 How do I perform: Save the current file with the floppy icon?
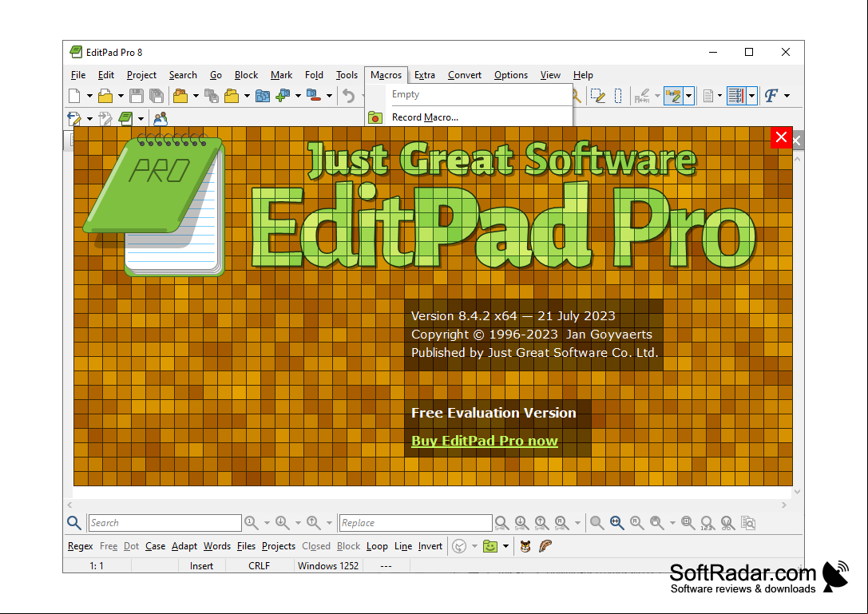pos(137,96)
